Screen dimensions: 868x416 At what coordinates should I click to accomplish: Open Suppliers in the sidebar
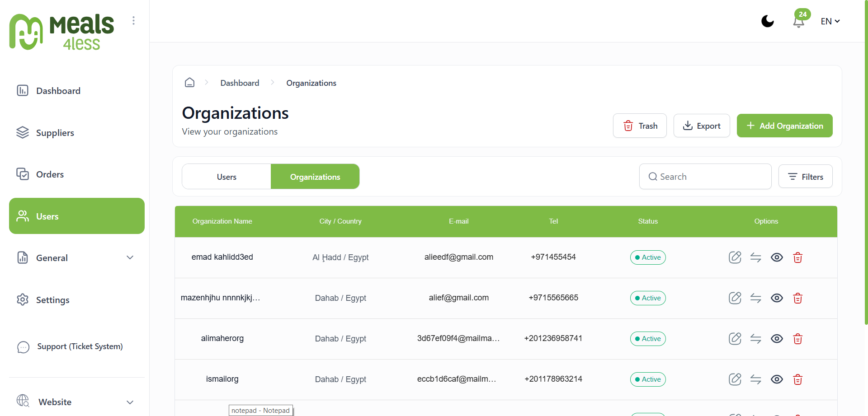[77, 133]
